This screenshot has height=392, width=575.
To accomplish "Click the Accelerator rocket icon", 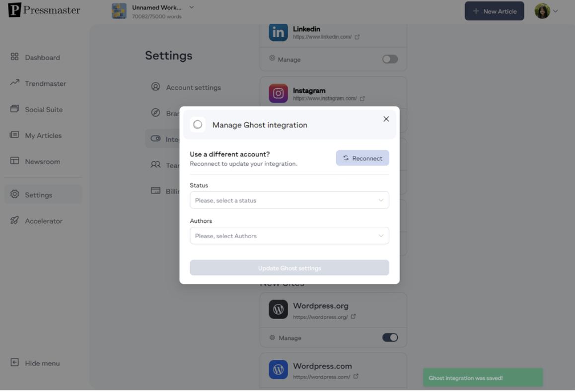I will pyautogui.click(x=15, y=220).
